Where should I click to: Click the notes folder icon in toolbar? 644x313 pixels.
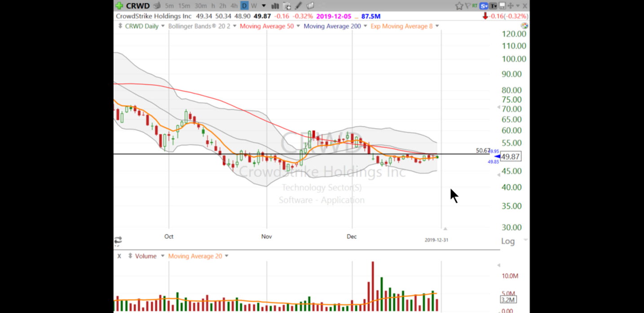[x=310, y=6]
